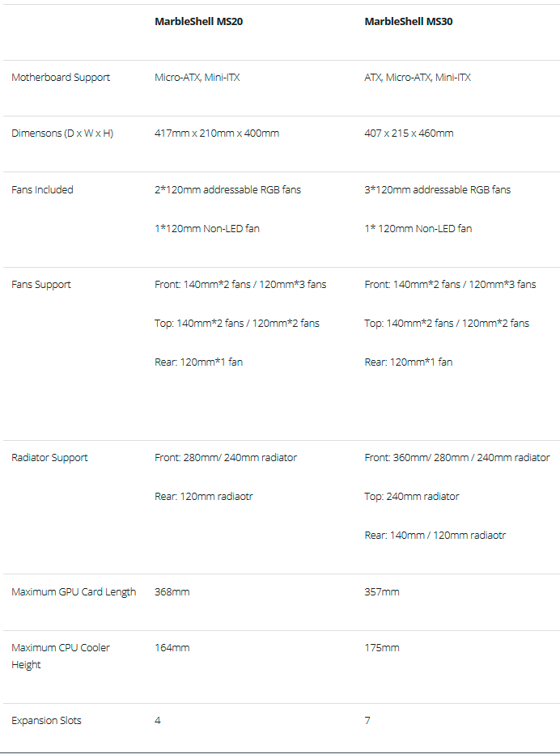Select the Fans Included row label
The height and width of the screenshot is (754, 560).
click(42, 190)
